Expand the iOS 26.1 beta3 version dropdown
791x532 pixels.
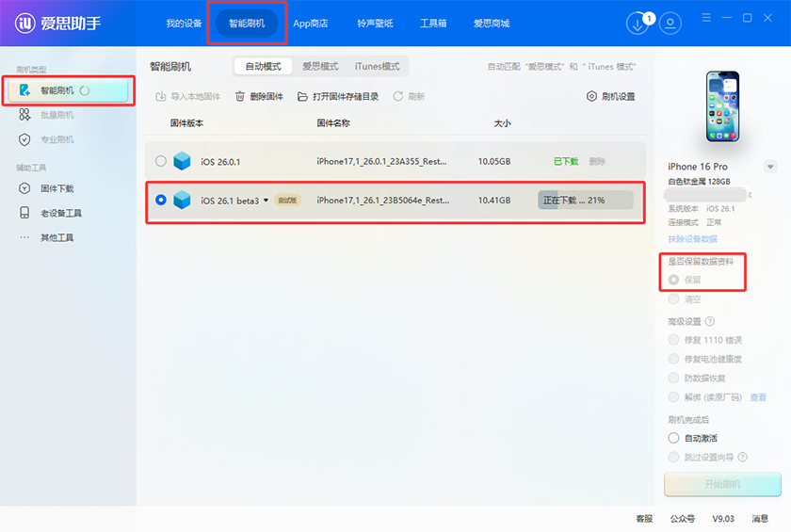(266, 201)
